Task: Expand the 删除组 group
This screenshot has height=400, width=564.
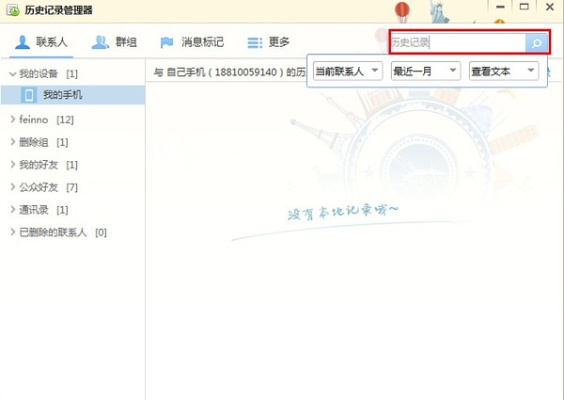Action: tap(13, 142)
